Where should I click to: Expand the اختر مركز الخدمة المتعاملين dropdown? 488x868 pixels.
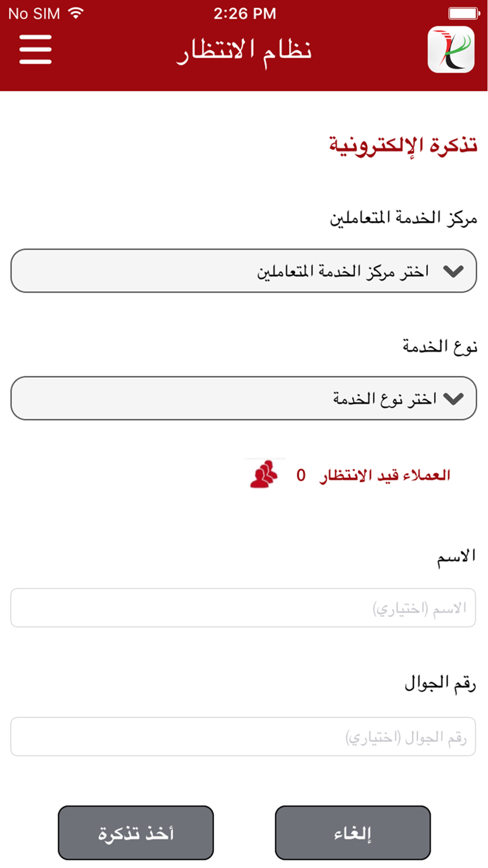(x=244, y=271)
